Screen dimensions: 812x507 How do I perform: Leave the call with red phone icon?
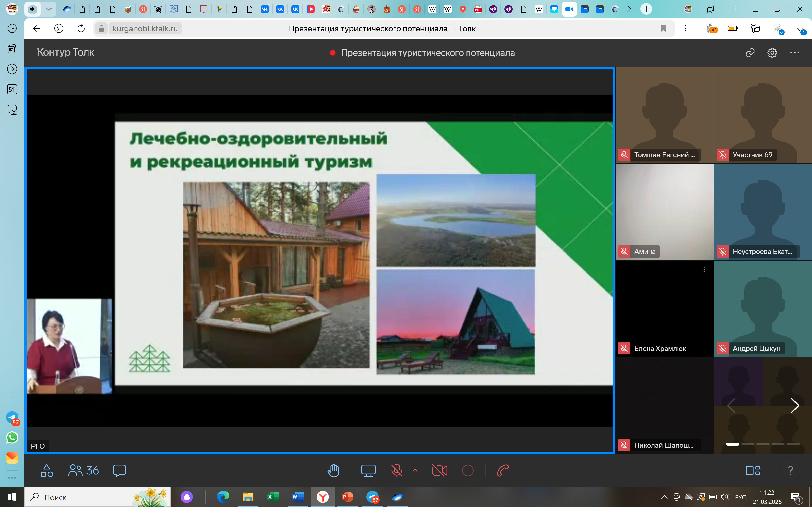coord(503,470)
